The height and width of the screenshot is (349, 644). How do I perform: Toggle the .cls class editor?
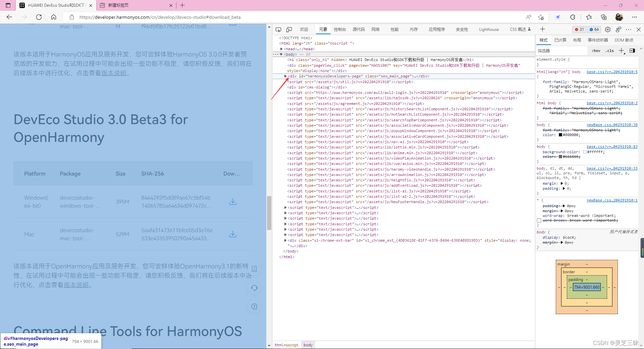609,51
